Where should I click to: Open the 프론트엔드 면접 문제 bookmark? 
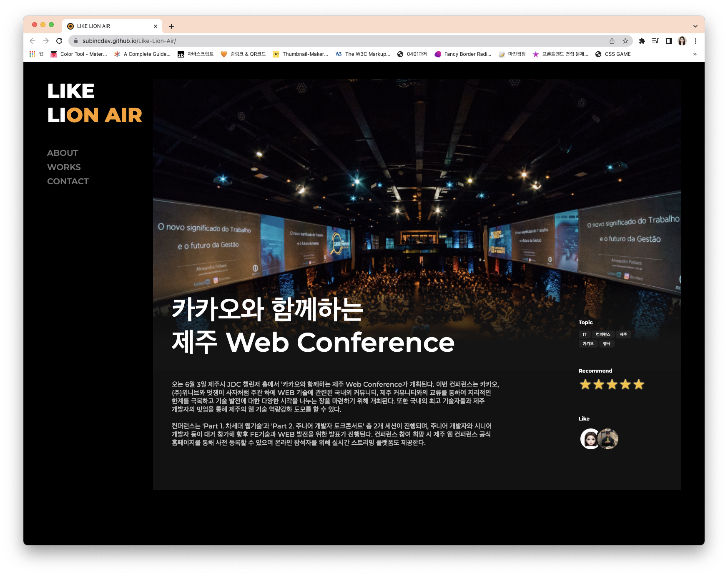560,54
